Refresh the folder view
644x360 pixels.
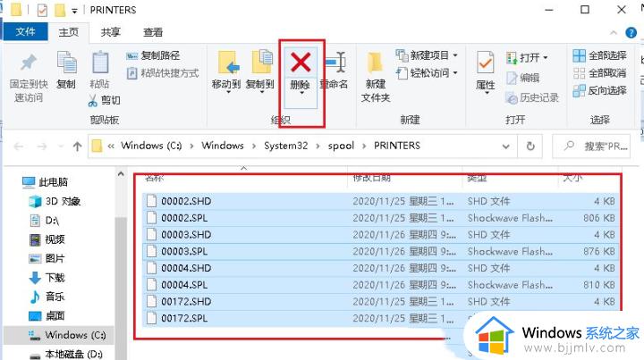tap(530, 146)
